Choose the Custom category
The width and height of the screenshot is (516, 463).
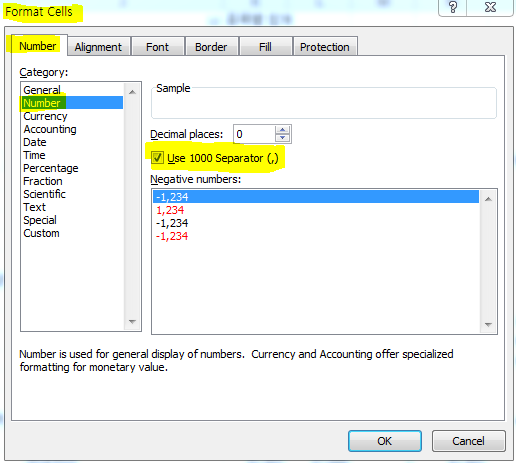click(72, 233)
